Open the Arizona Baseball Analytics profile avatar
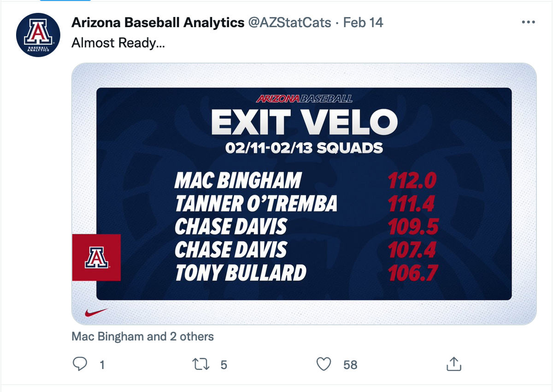This screenshot has width=553, height=392. [38, 32]
